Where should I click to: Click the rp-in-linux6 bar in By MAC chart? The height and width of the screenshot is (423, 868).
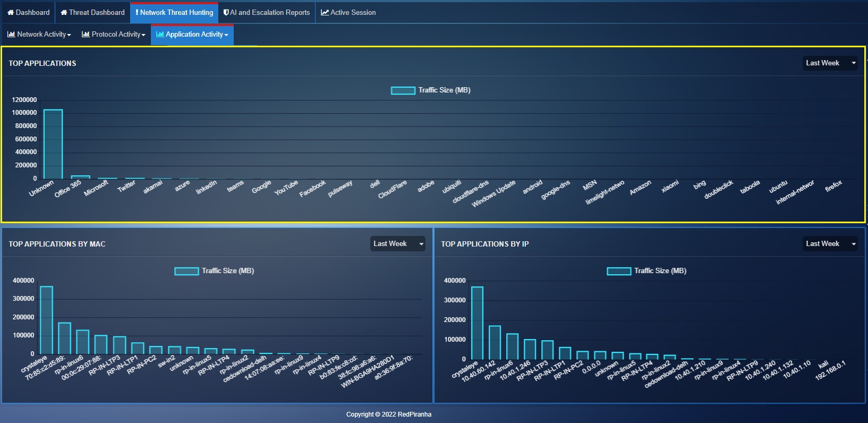click(x=83, y=342)
